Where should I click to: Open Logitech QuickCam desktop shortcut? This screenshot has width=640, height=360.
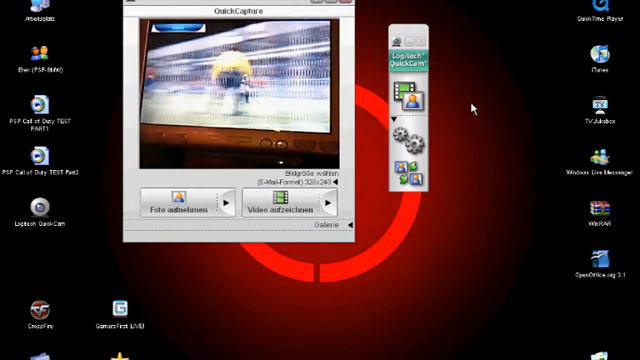point(40,212)
